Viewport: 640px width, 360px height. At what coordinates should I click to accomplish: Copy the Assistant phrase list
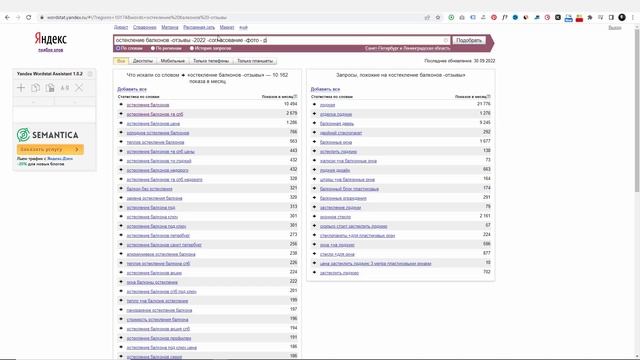tap(36, 88)
